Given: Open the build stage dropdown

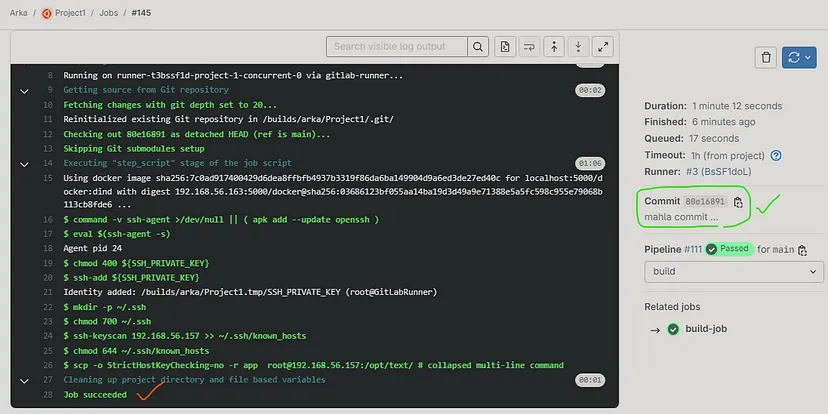Looking at the screenshot, I should [733, 271].
